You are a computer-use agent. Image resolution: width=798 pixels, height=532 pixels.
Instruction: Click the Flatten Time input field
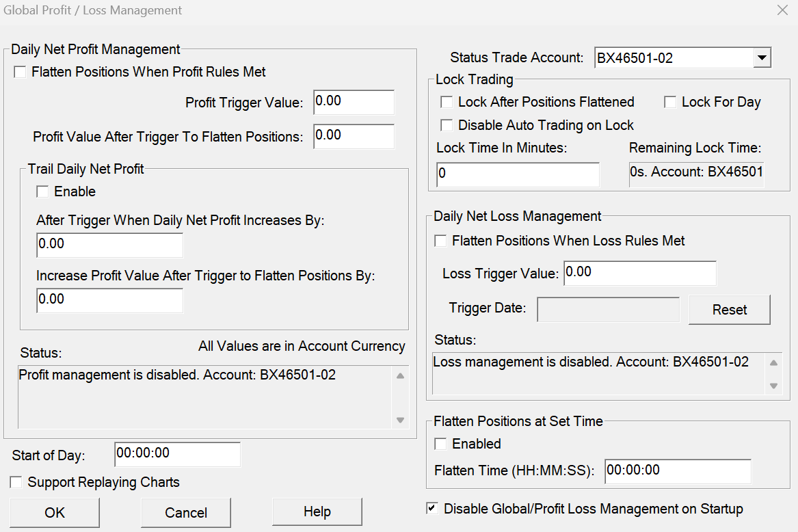tap(677, 470)
